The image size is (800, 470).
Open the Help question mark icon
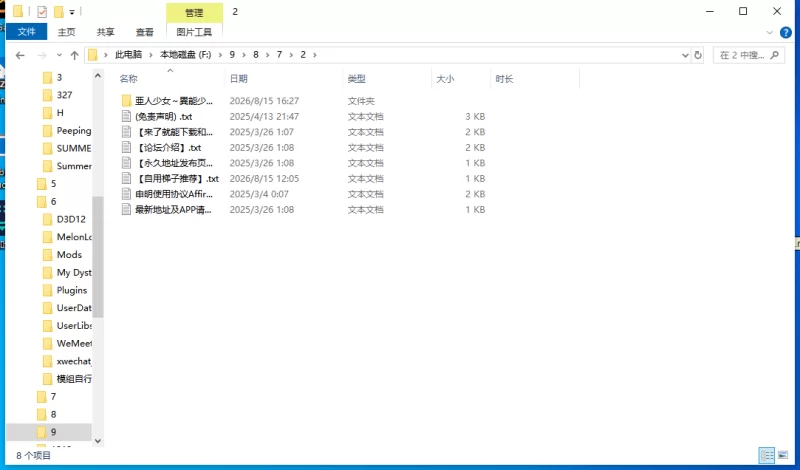click(786, 33)
